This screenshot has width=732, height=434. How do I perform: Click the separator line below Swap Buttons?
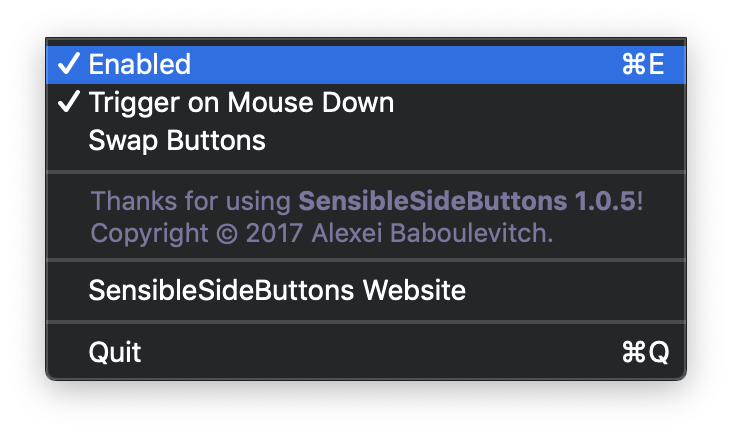coord(366,172)
